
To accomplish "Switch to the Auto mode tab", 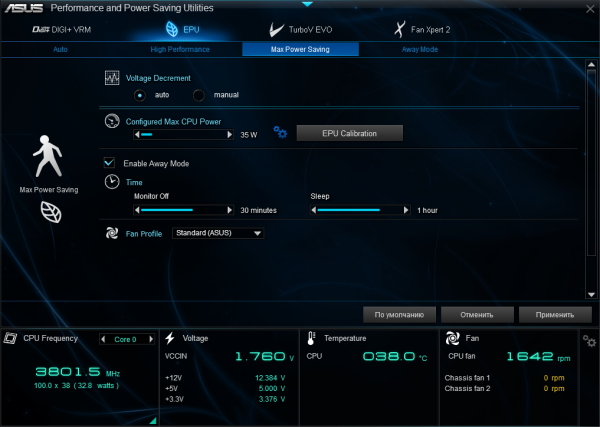I will click(x=60, y=49).
